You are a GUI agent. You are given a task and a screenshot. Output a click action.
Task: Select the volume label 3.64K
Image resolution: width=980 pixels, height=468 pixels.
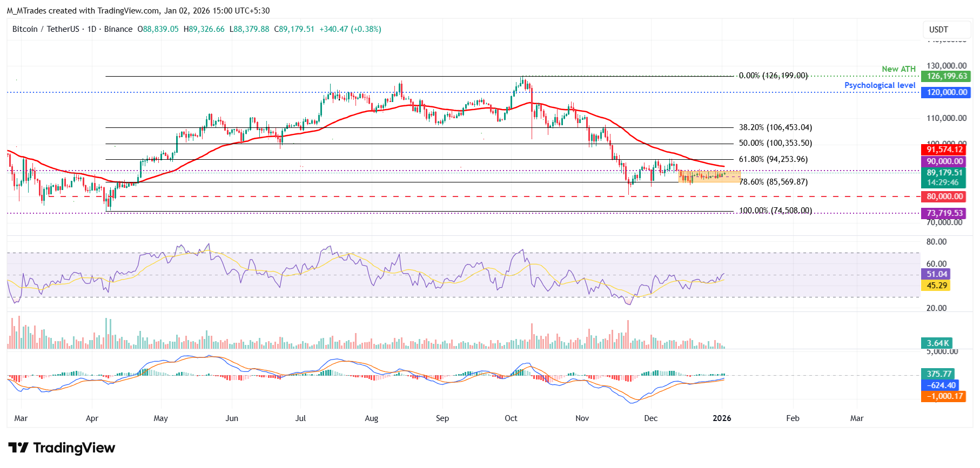point(937,343)
